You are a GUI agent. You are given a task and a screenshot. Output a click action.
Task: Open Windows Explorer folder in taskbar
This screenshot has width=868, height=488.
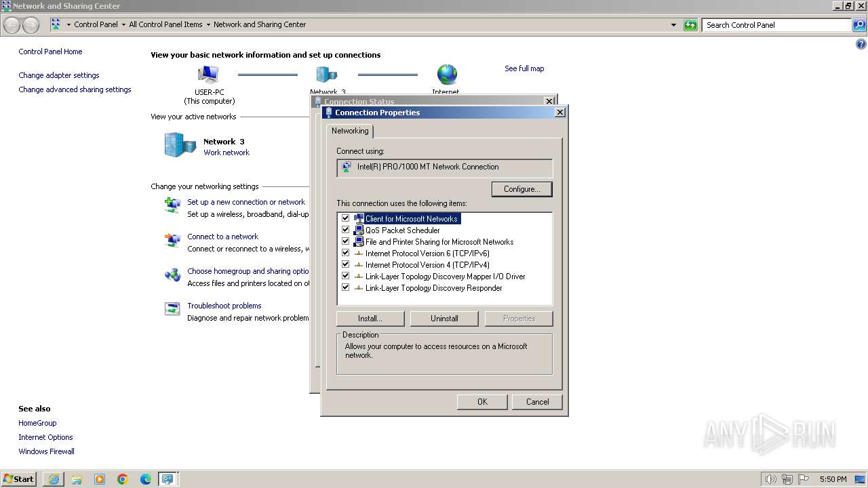pos(77,479)
